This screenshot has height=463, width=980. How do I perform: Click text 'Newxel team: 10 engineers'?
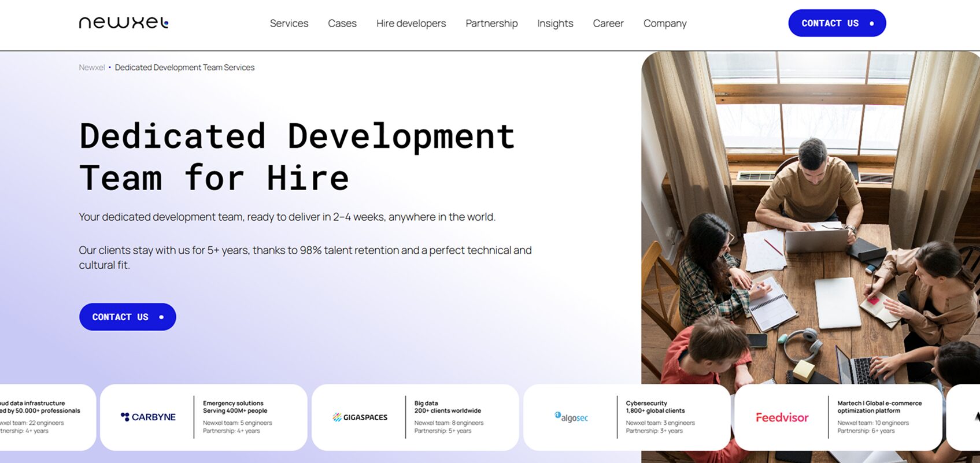click(x=873, y=423)
